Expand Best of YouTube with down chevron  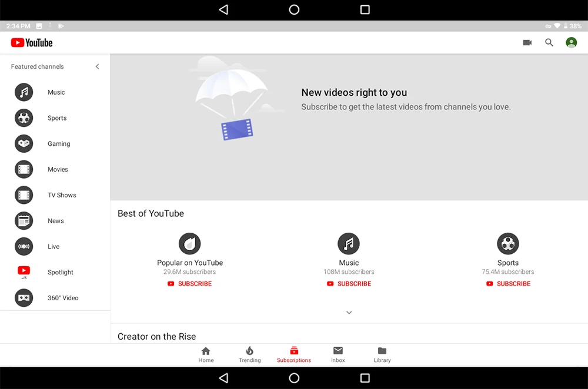[x=349, y=313]
